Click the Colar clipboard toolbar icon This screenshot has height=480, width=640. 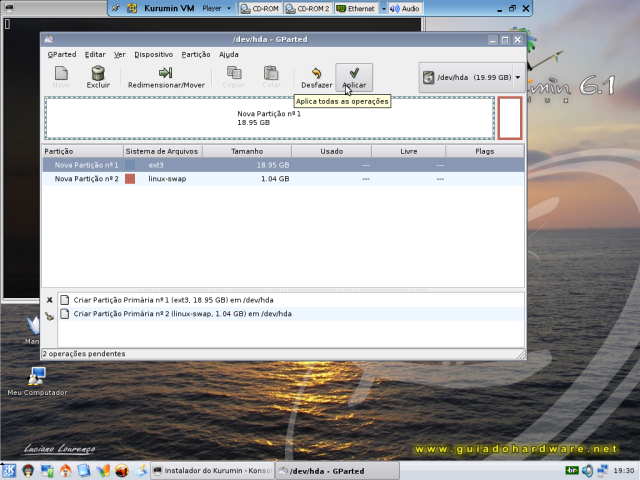[271, 73]
